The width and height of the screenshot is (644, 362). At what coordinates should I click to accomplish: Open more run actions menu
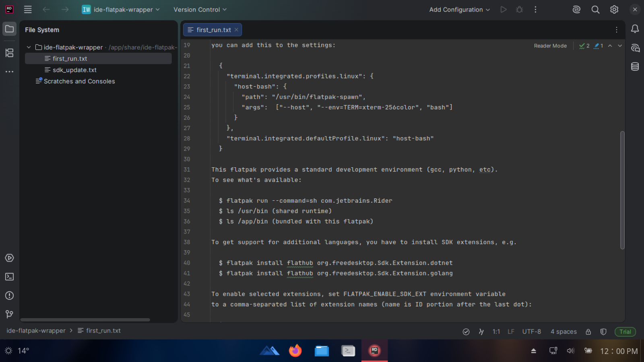pos(535,9)
